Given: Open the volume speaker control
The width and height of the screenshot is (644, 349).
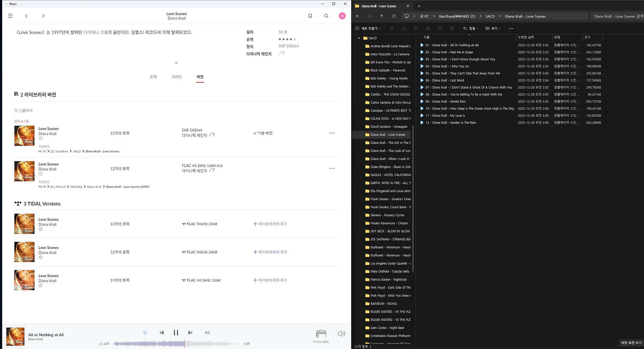Looking at the screenshot, I should point(341,334).
